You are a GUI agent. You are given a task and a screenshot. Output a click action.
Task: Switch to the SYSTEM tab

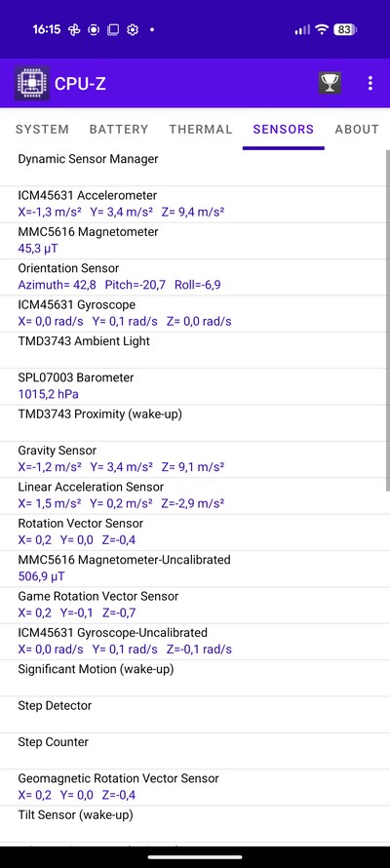[x=42, y=130]
